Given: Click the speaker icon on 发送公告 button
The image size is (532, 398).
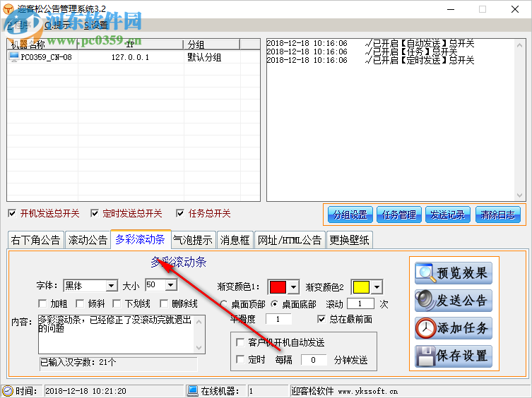Looking at the screenshot, I should (x=426, y=301).
